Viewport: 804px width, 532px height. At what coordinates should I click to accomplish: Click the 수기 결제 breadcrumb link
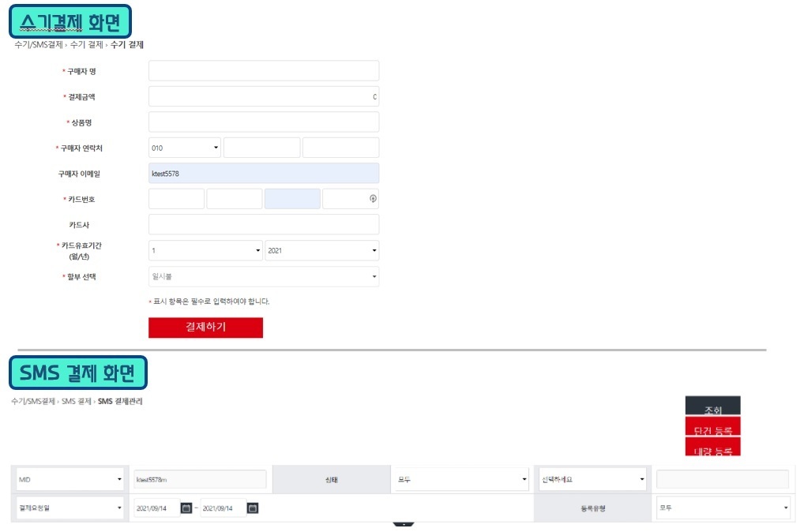[x=87, y=44]
